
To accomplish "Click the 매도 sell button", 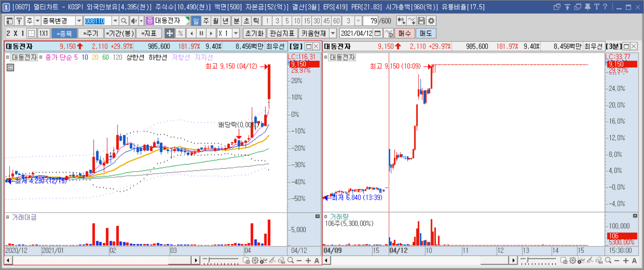I will [426, 33].
